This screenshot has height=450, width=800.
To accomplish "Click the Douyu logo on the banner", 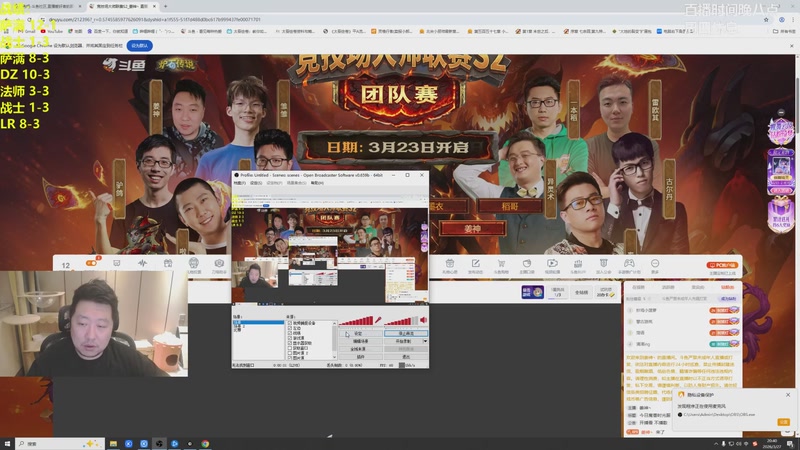I will (124, 65).
